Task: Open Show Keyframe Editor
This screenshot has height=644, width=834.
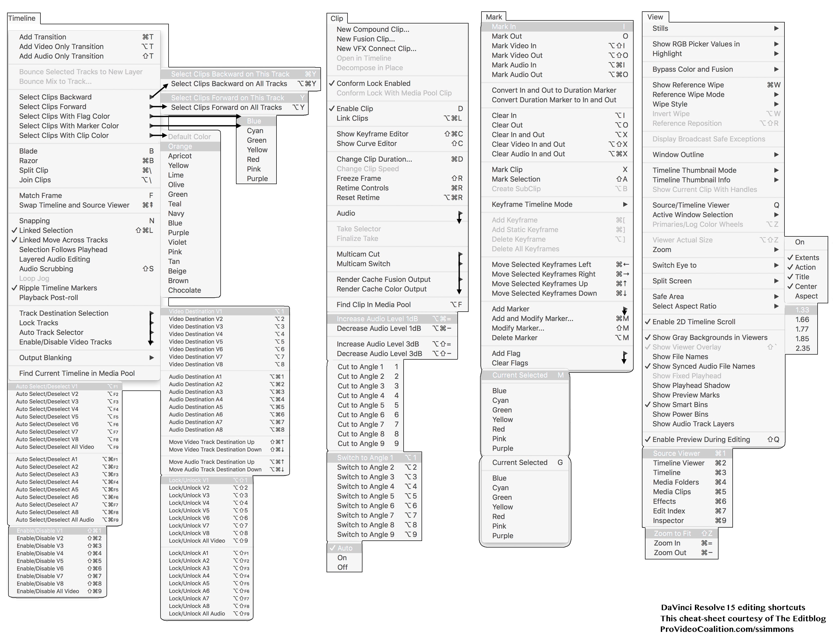Action: 398,134
